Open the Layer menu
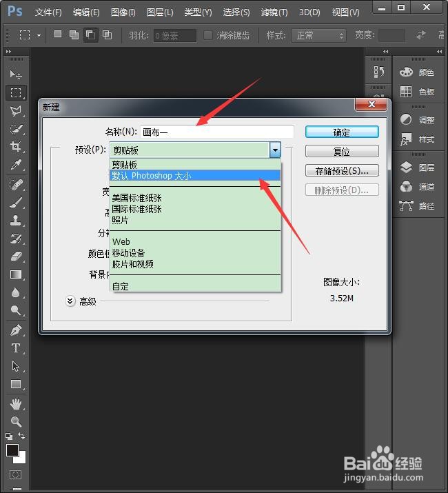 (160, 12)
